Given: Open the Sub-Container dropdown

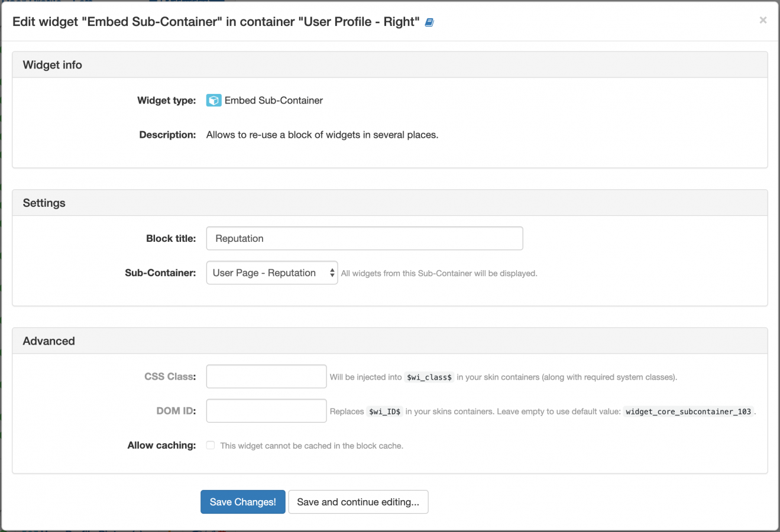Looking at the screenshot, I should [272, 273].
